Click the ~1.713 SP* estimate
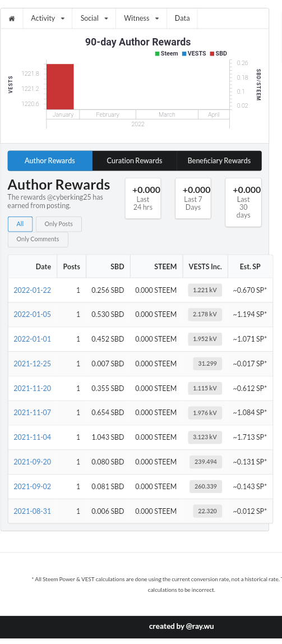The width and height of the screenshot is (282, 644). point(250,437)
